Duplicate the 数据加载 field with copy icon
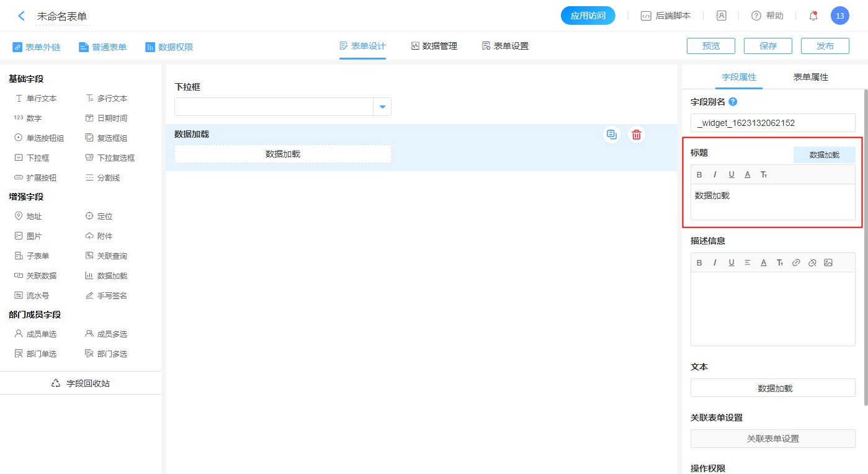The width and height of the screenshot is (868, 474). 612,135
